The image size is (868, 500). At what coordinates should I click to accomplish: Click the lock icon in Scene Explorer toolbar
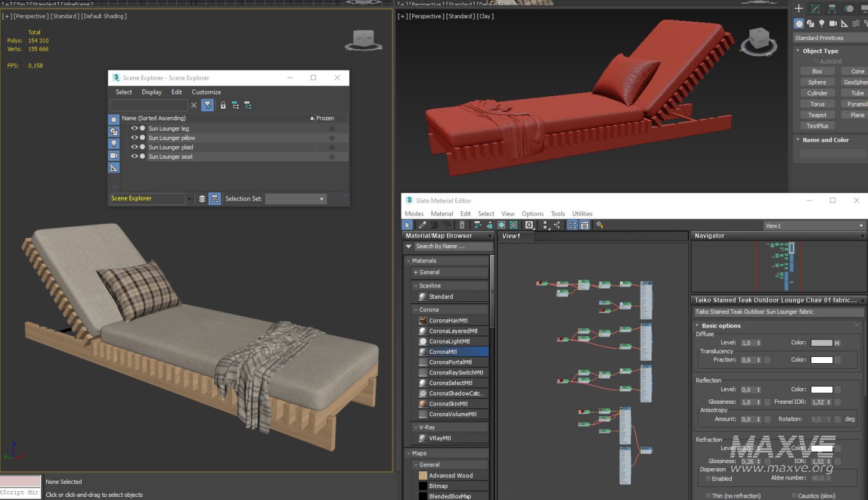coord(223,106)
